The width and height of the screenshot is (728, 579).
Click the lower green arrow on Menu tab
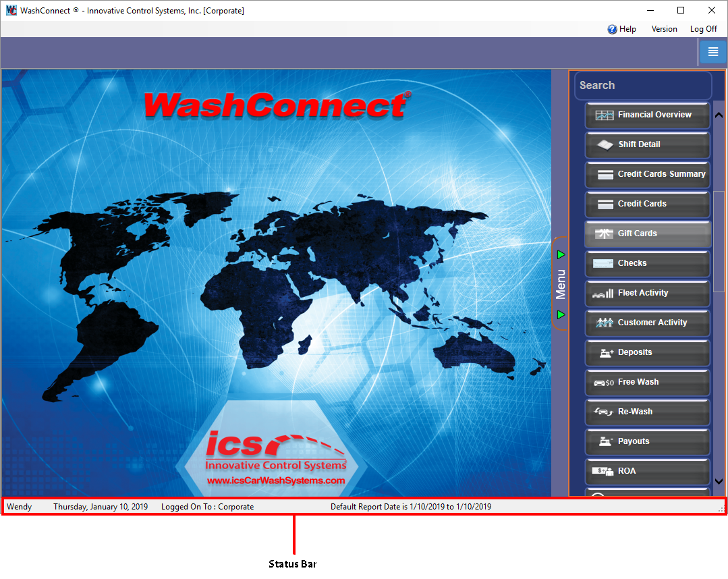[x=561, y=314]
